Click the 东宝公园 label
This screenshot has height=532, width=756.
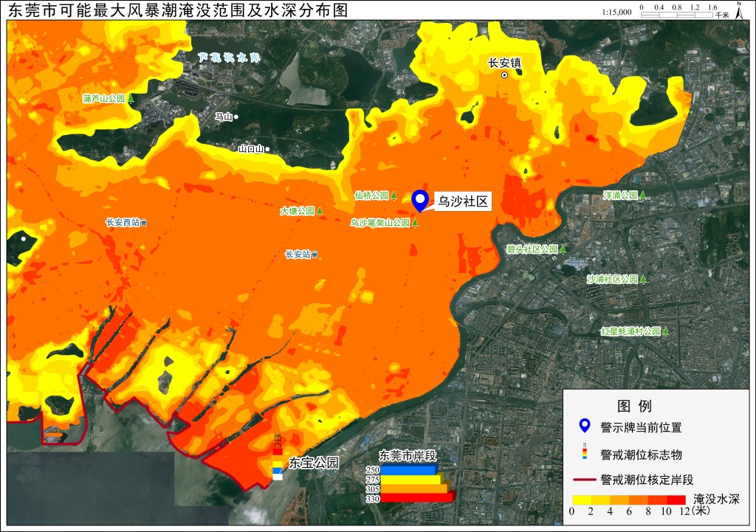(314, 463)
